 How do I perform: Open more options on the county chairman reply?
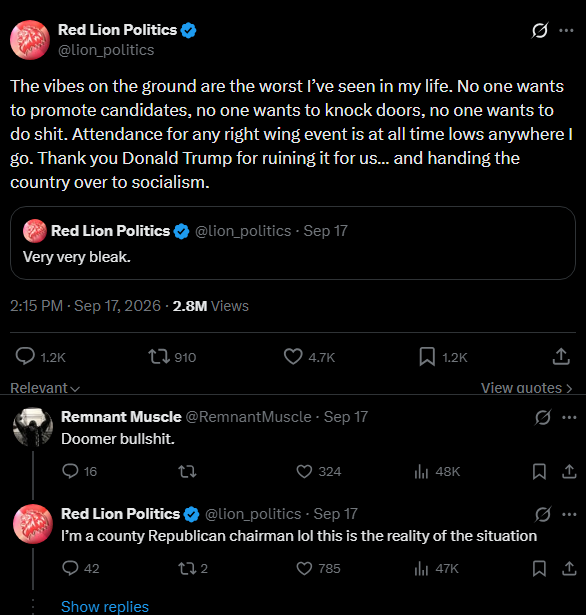[569, 514]
